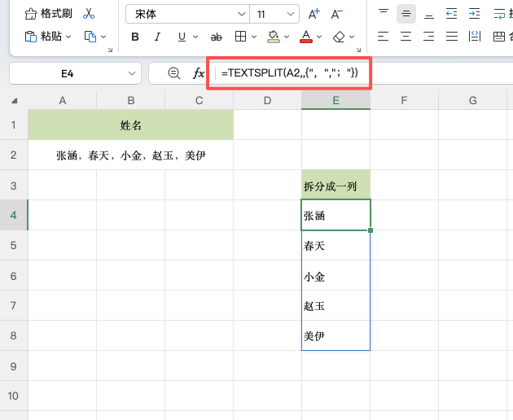The width and height of the screenshot is (513, 420).
Task: Click Distributed alignment icon
Action: pyautogui.click(x=475, y=37)
